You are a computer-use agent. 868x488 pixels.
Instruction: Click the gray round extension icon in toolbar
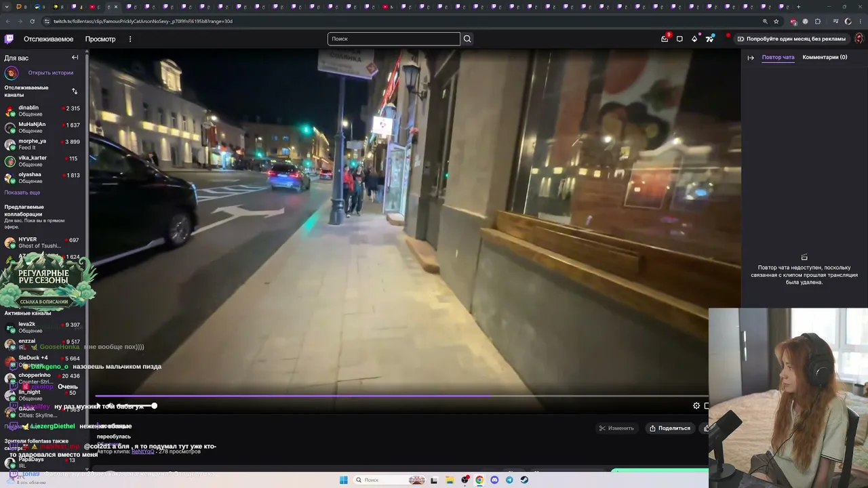coord(806,21)
